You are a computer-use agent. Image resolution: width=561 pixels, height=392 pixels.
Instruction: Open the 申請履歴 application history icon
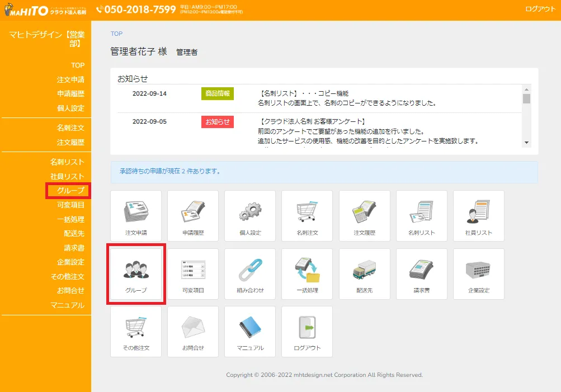tap(192, 216)
